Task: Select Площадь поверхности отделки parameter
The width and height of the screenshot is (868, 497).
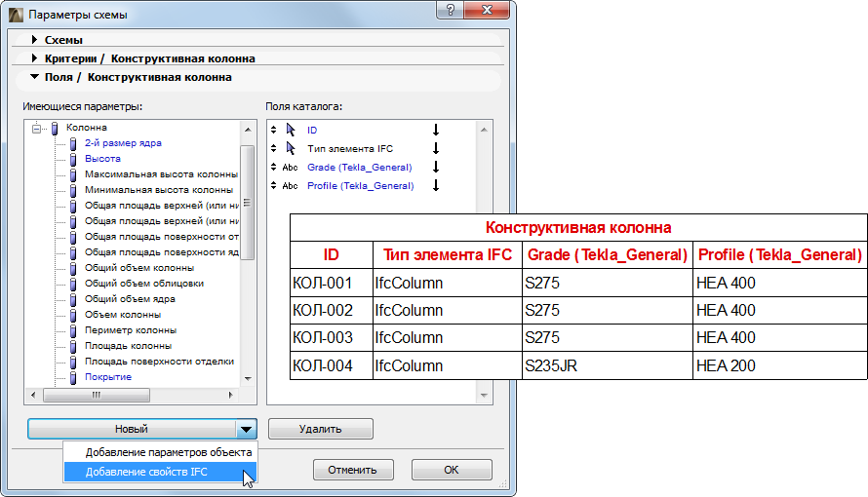Action: click(x=159, y=361)
